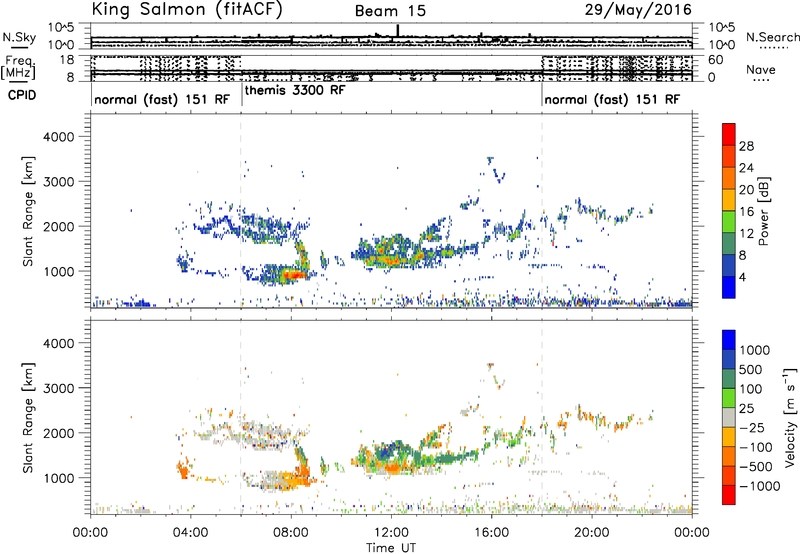
Task: Click the orange velocity patch near 03:40
Action: pos(183,469)
